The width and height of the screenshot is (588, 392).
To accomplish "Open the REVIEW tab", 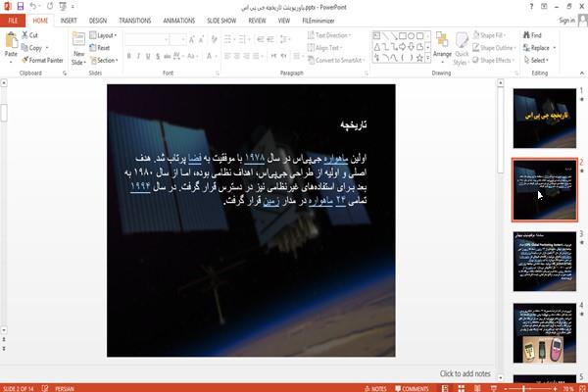I will click(257, 21).
